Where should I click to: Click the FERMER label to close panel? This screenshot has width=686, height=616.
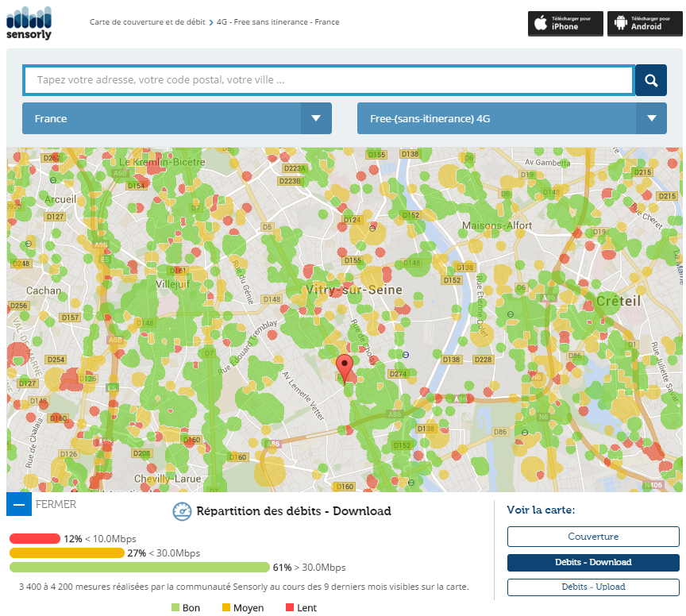56,504
